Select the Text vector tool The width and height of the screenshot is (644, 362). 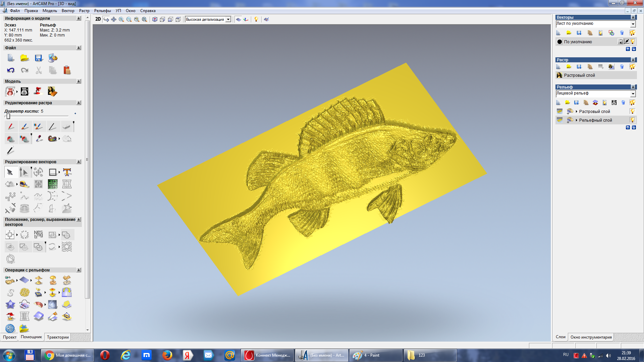[x=67, y=172]
